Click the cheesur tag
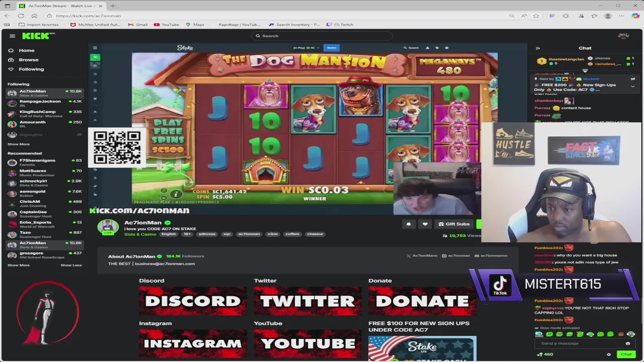This screenshot has height=362, width=644. pyautogui.click(x=315, y=234)
